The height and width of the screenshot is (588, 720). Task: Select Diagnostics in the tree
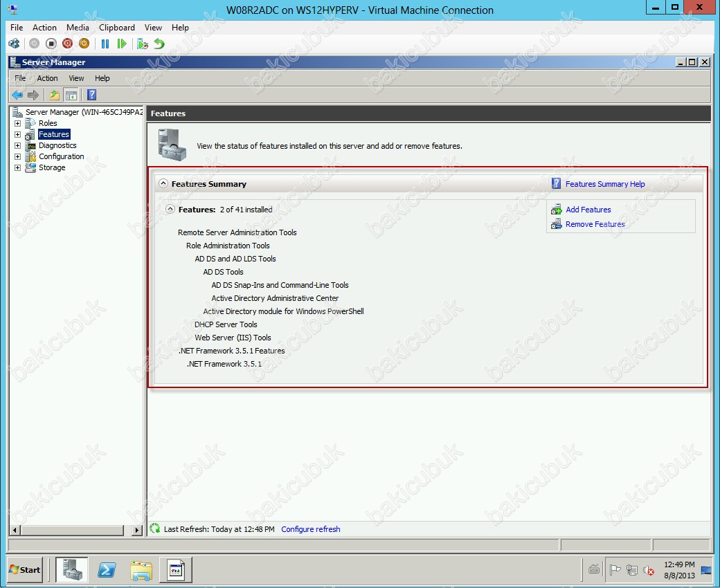click(57, 145)
